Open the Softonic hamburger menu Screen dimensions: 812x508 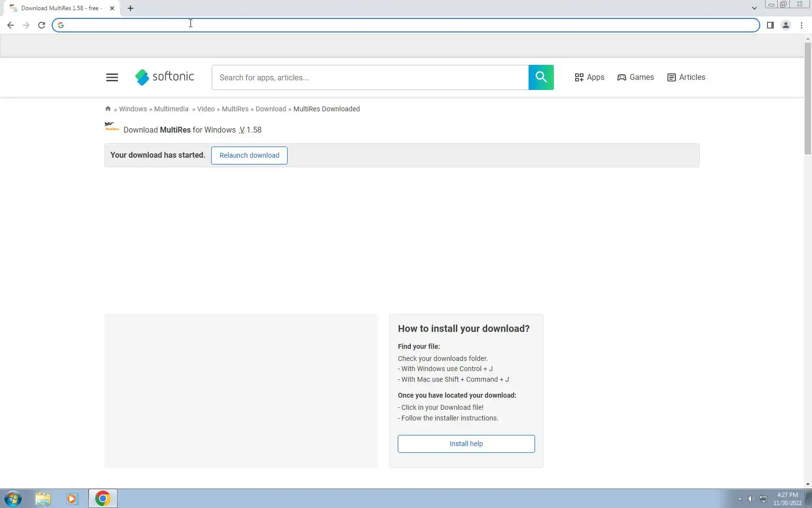point(112,77)
